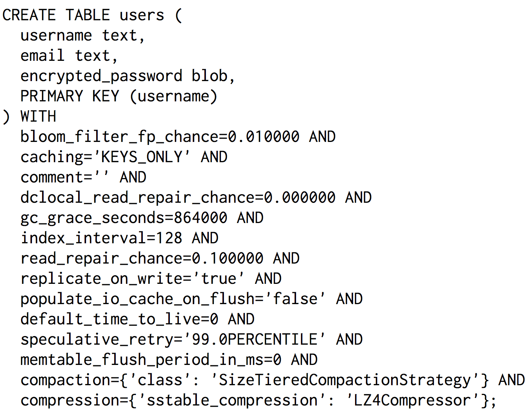
Task: Click the CREATE TABLE users line
Action: tap(92, 15)
